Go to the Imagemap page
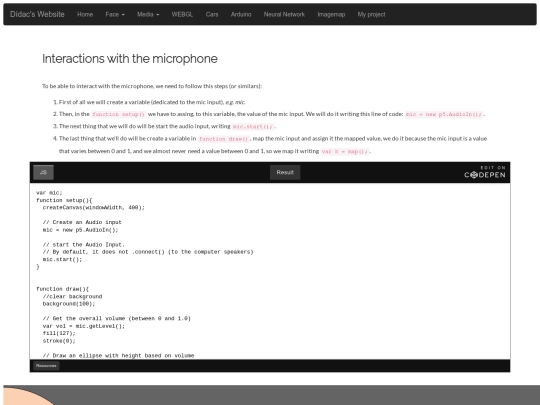Screen dimensions: 540x405 [331, 14]
